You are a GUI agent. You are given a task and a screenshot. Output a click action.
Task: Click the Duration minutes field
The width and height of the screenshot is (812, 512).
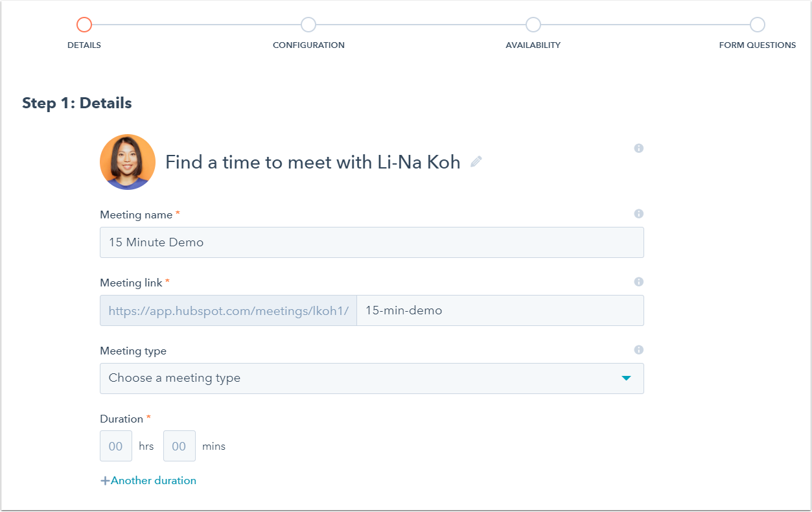180,446
